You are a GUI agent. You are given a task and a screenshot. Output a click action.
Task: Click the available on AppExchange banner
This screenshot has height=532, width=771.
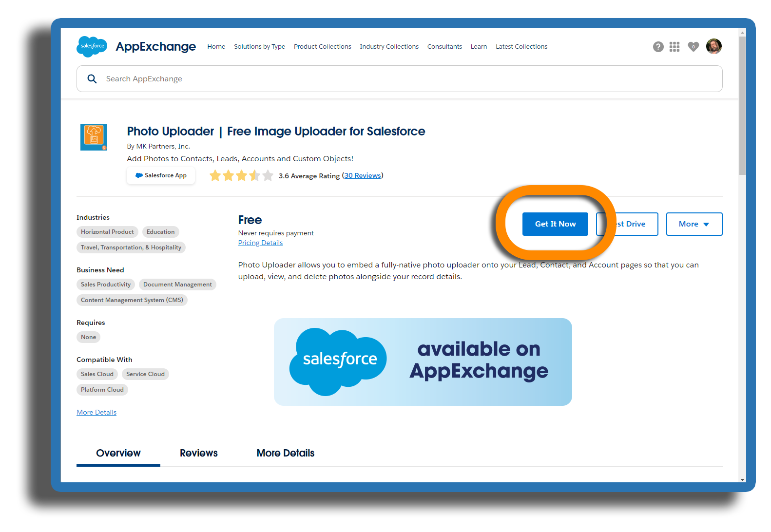pyautogui.click(x=423, y=361)
